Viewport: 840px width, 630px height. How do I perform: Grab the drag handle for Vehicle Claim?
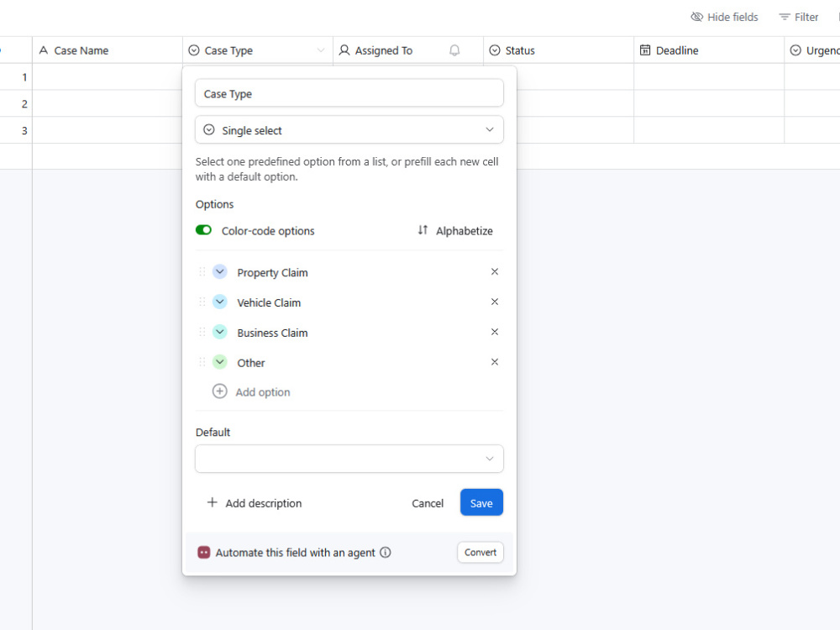pos(202,302)
